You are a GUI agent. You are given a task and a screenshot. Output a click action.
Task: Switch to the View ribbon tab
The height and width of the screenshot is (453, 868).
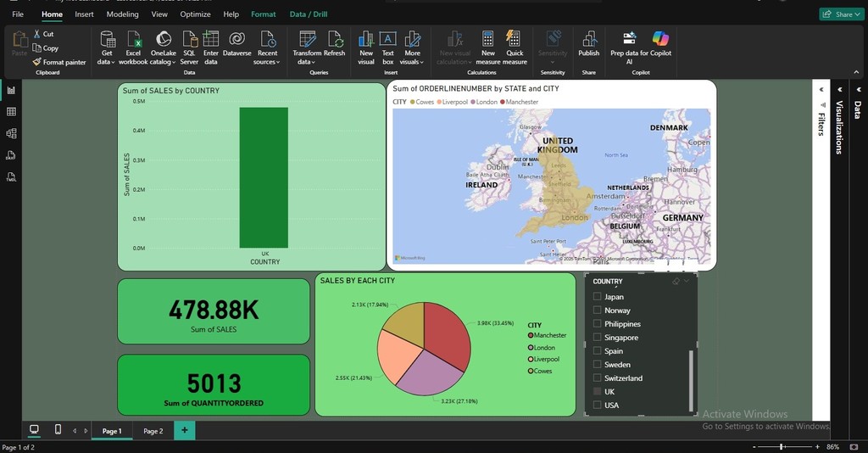click(x=159, y=14)
